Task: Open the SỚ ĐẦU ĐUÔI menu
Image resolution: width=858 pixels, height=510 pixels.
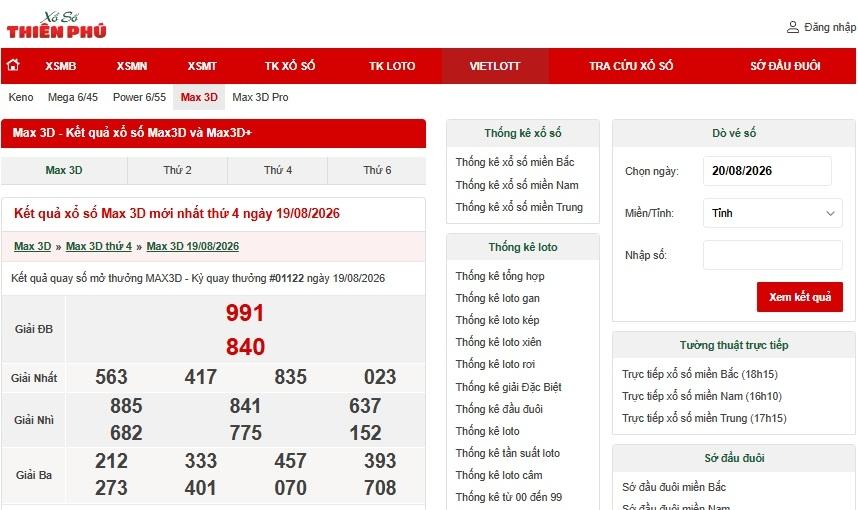Action: click(x=785, y=66)
